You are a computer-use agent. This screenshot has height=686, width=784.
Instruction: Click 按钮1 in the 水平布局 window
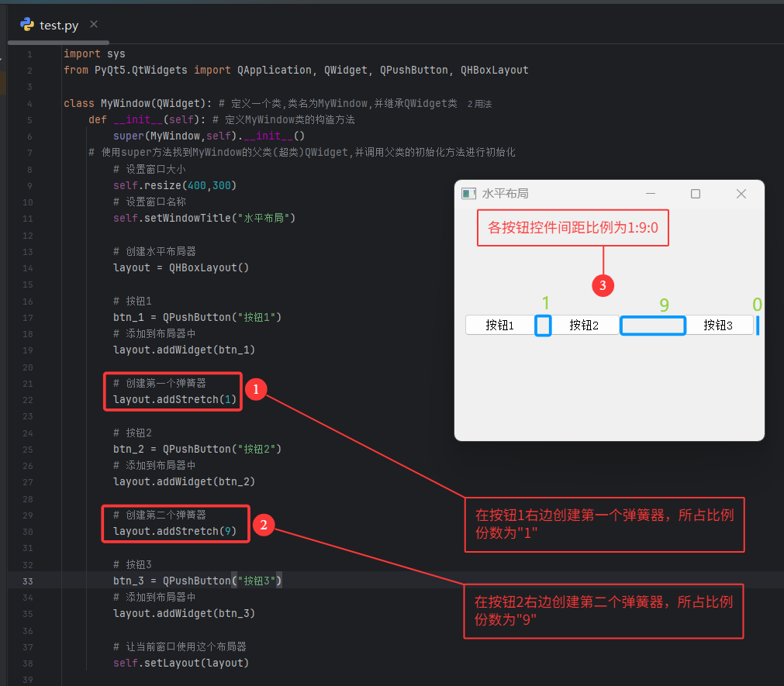pyautogui.click(x=500, y=326)
